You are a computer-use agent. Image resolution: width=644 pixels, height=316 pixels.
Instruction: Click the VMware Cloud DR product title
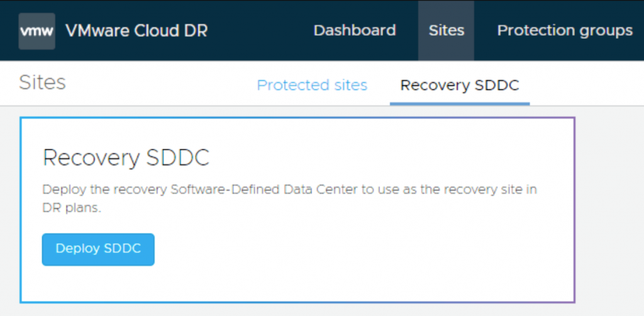tap(136, 31)
